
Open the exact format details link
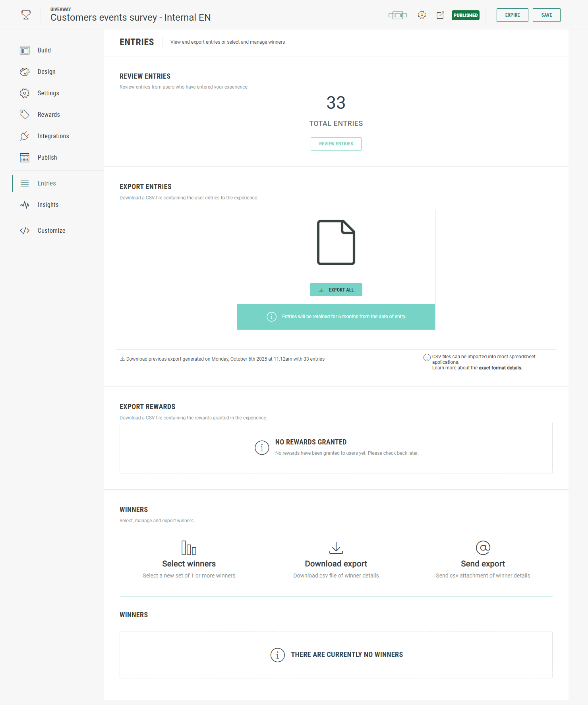click(x=500, y=368)
